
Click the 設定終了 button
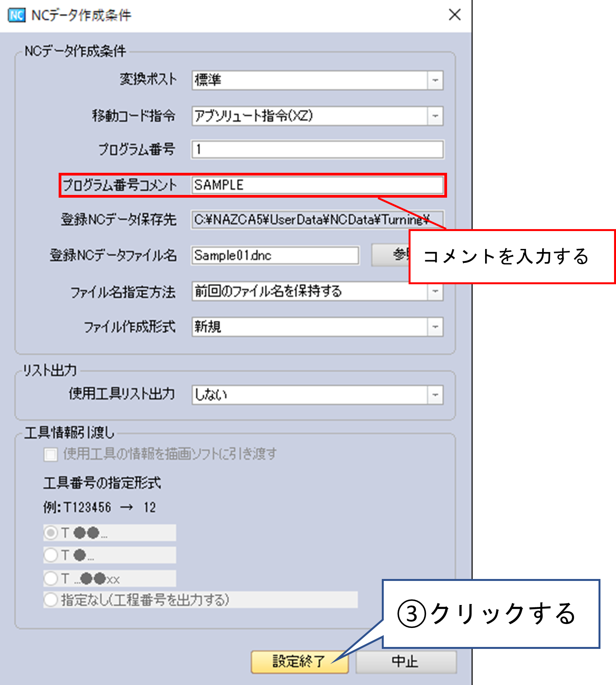pyautogui.click(x=299, y=662)
